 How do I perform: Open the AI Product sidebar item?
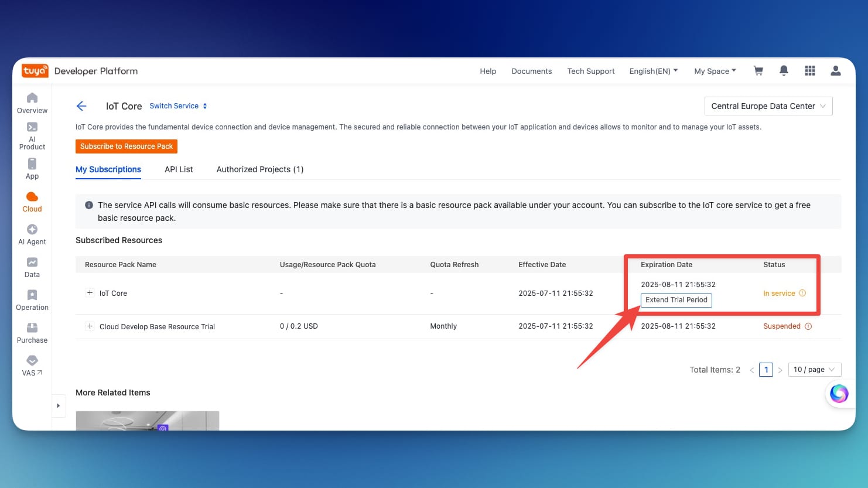coord(32,136)
